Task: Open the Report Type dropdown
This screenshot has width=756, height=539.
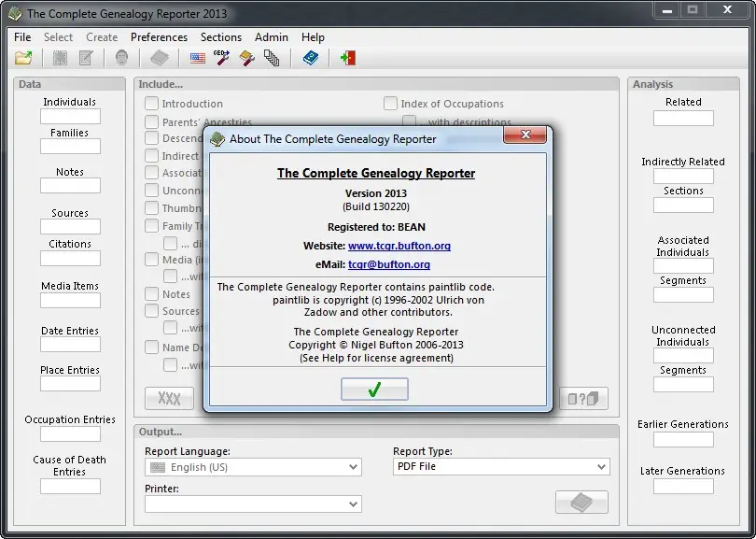Action: tap(501, 467)
